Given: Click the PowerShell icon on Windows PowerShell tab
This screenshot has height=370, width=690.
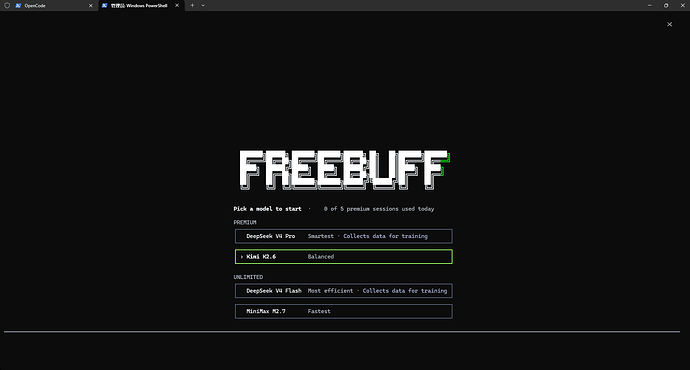Looking at the screenshot, I should pyautogui.click(x=104, y=6).
